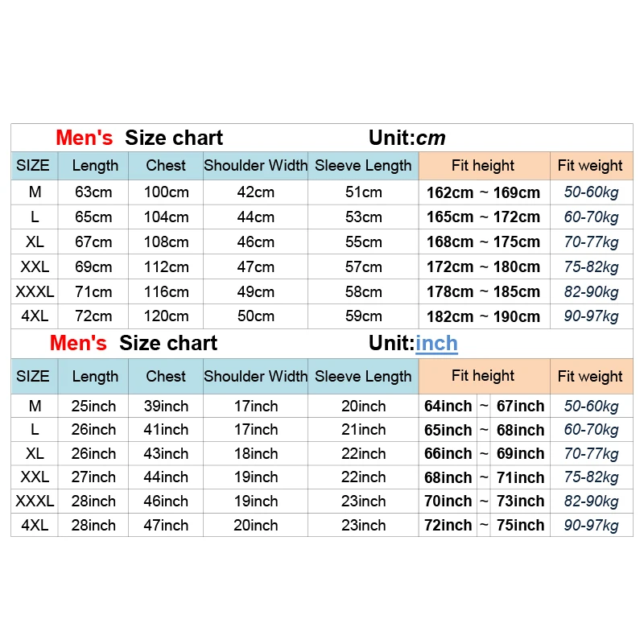
Task: Select the "72inch" fit height value
Action: (x=448, y=525)
